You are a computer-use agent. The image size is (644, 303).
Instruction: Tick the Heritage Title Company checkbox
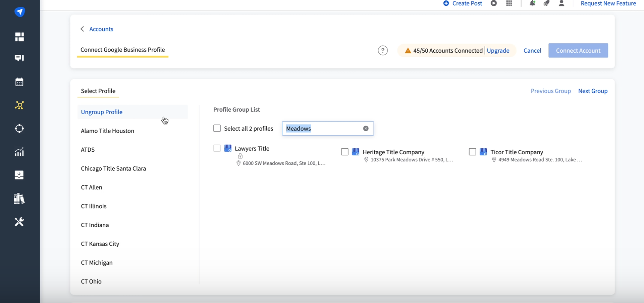coord(345,152)
